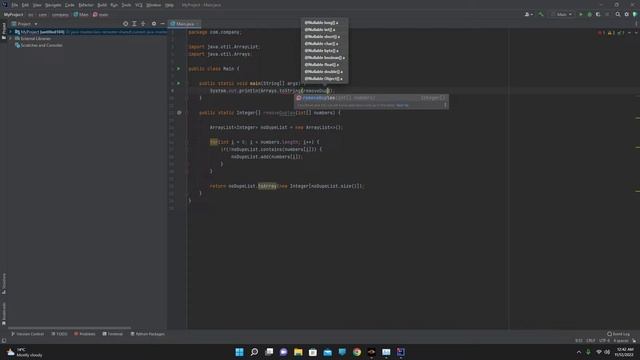This screenshot has width=640, height=360.
Task: Click the Select Opened File locate icon
Action: click(x=125, y=24)
